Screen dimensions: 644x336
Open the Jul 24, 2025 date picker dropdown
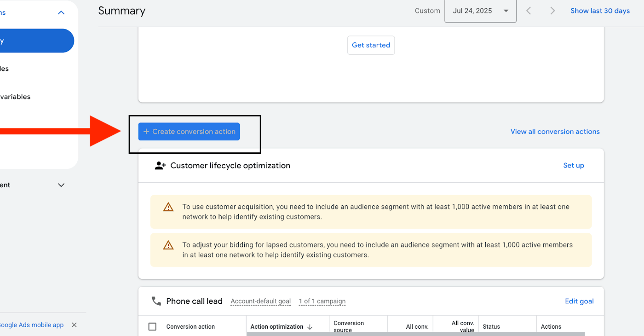click(x=480, y=11)
